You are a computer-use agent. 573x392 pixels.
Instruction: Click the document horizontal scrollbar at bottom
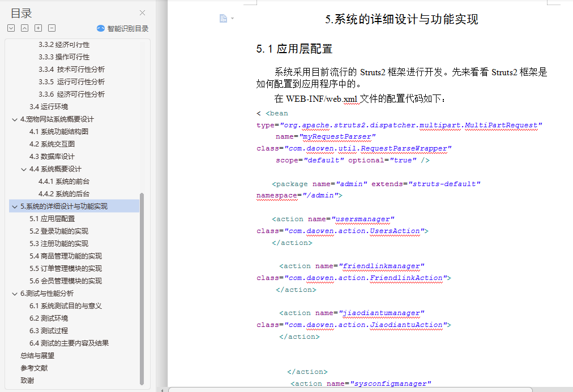click(350, 389)
